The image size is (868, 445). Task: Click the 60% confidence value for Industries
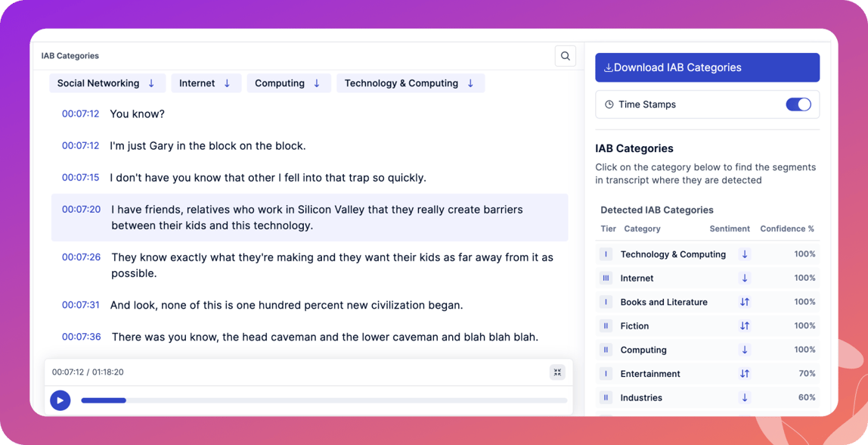(807, 397)
